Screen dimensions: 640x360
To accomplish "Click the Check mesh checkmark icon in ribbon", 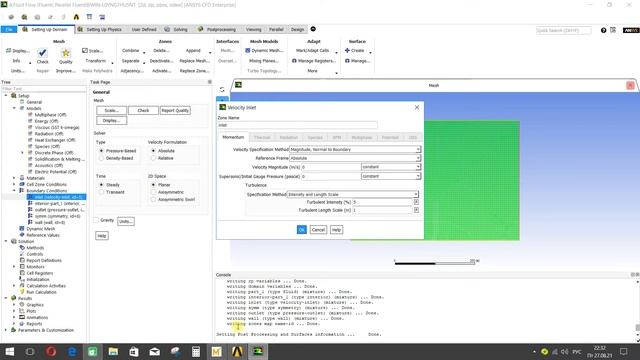I will [x=42, y=53].
